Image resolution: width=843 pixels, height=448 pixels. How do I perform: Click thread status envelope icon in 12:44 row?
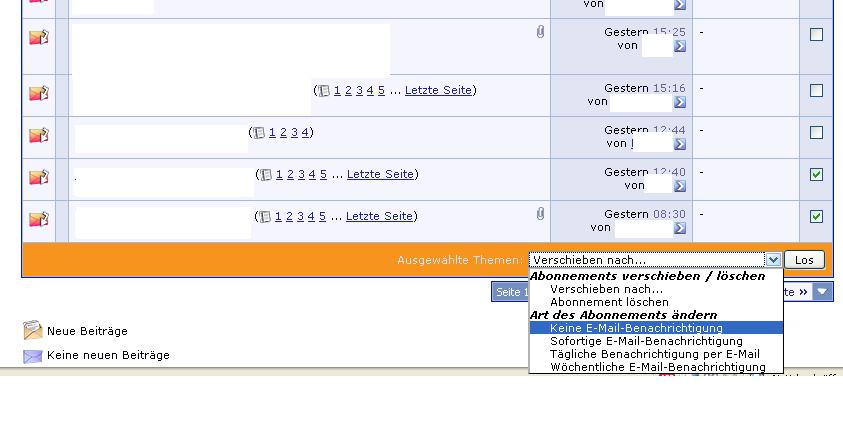tap(38, 135)
